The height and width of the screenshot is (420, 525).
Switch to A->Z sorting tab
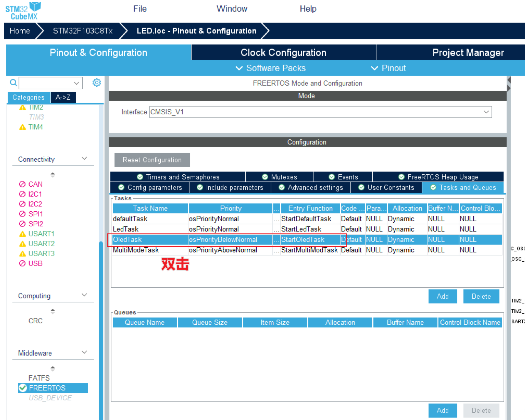[63, 97]
